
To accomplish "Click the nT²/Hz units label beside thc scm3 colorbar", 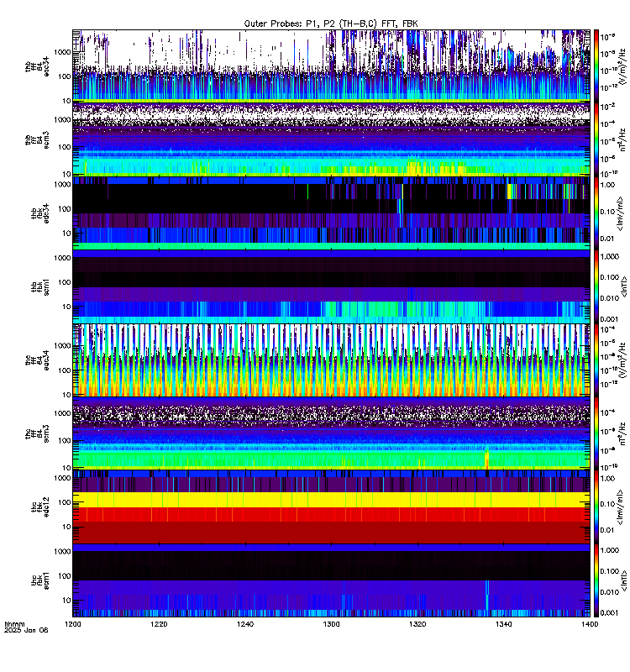I will pos(622,433).
